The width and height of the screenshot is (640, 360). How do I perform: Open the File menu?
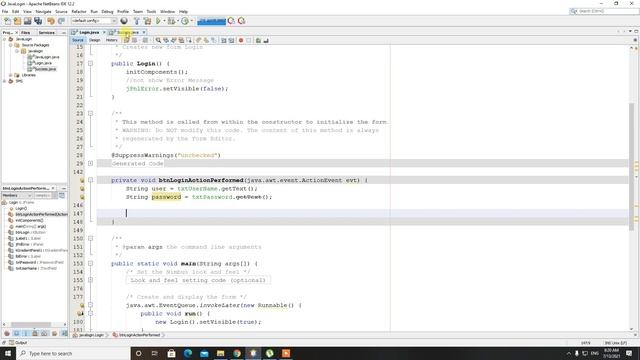click(5, 11)
